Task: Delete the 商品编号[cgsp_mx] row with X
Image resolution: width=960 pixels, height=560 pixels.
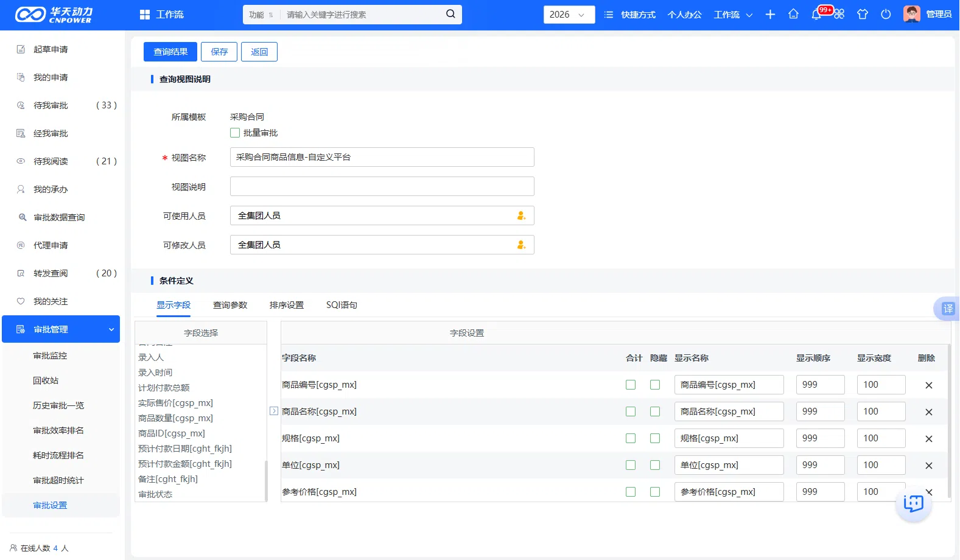Action: click(929, 385)
